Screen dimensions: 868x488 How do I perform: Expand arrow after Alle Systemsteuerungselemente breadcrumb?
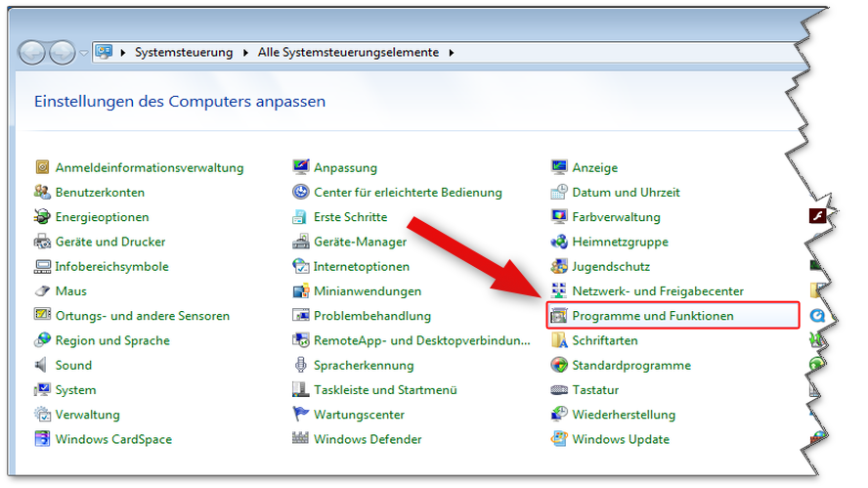coord(452,53)
